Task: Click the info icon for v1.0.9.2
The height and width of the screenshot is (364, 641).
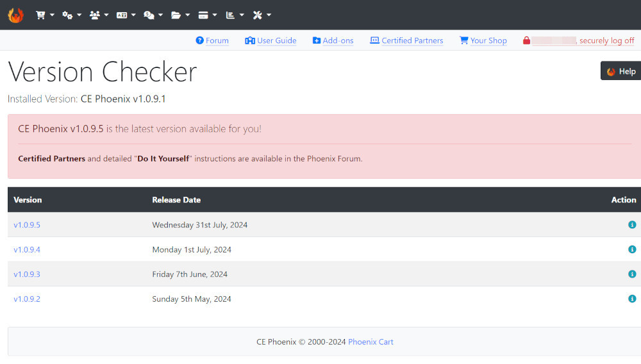Action: coord(632,299)
